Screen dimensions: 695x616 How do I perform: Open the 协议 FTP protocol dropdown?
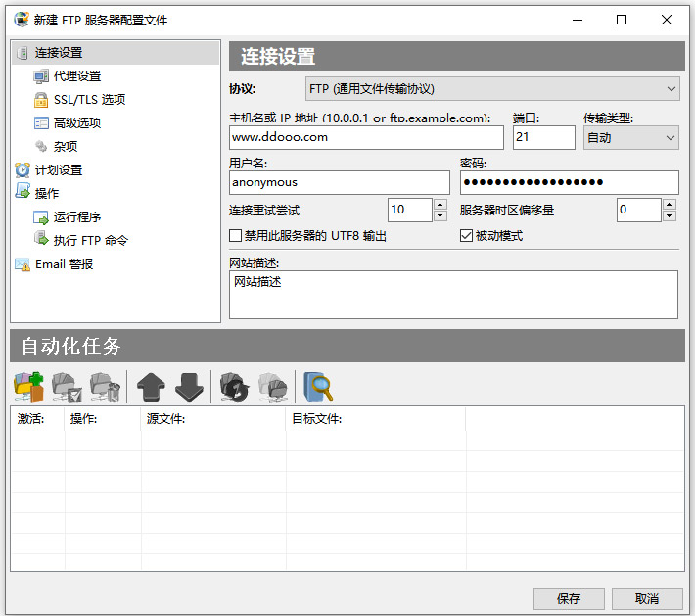(492, 89)
